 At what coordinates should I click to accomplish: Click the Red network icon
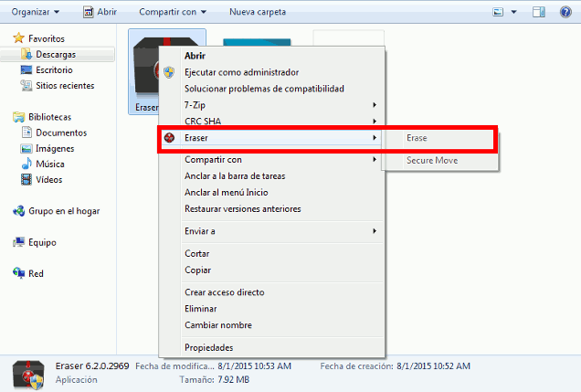[x=18, y=273]
